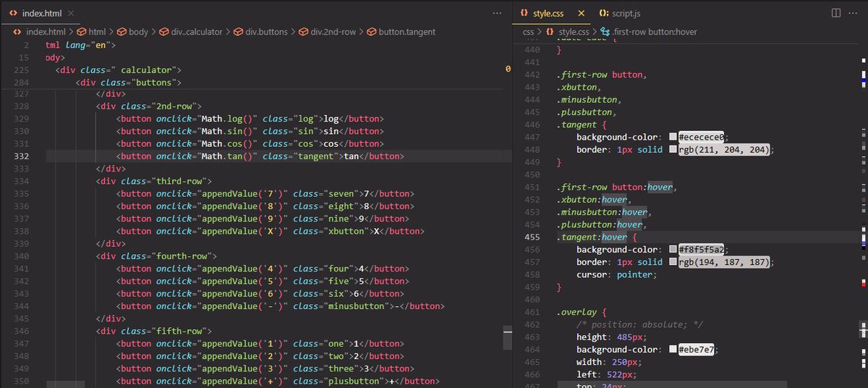Click Math.log() onclick value on line 329
868x388 pixels.
(226, 119)
